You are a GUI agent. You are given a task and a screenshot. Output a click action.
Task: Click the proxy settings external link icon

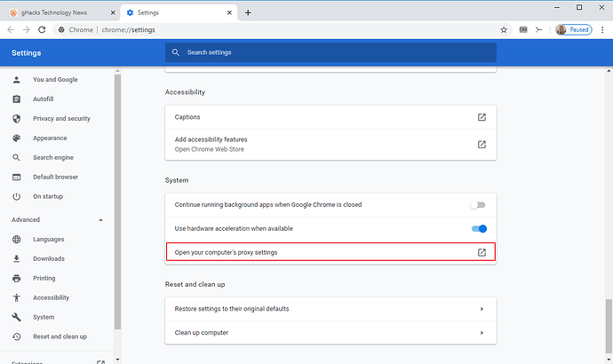coord(482,252)
